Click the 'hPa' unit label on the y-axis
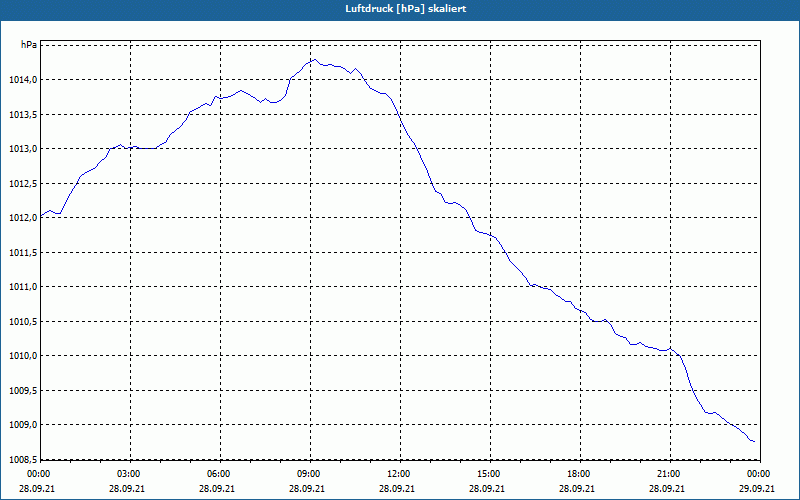Screen dimensions: 800x500 (29, 45)
